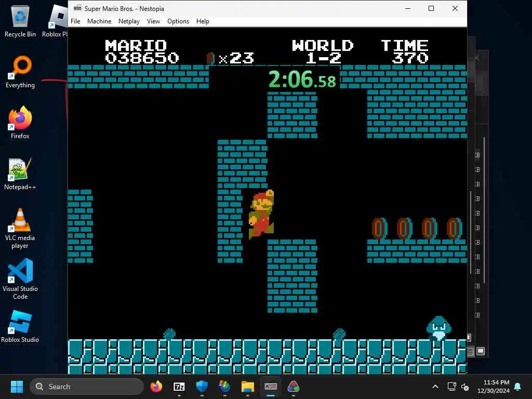Click the view-mode icon in background window
This screenshot has width=532, height=399.
[x=481, y=351]
